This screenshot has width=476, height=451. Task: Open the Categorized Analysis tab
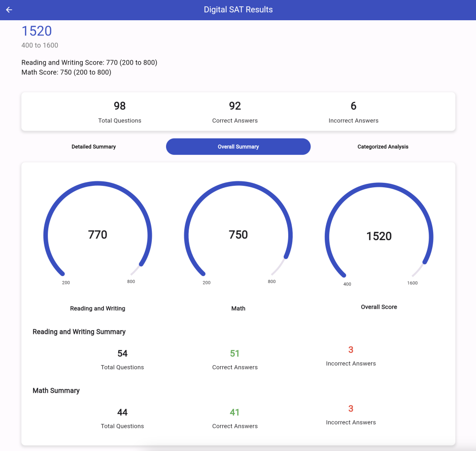pyautogui.click(x=383, y=147)
